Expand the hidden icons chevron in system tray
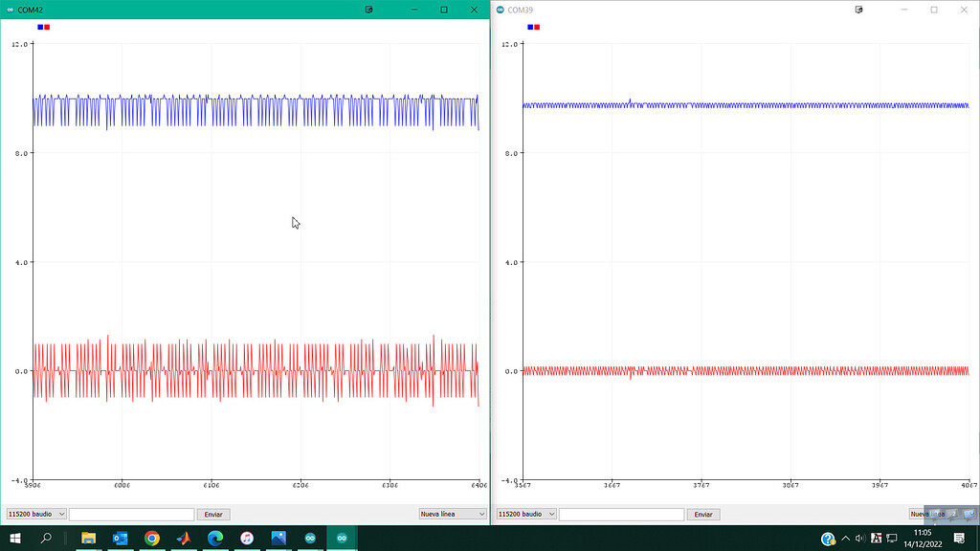Screen dimensions: 980x551 (x=845, y=538)
